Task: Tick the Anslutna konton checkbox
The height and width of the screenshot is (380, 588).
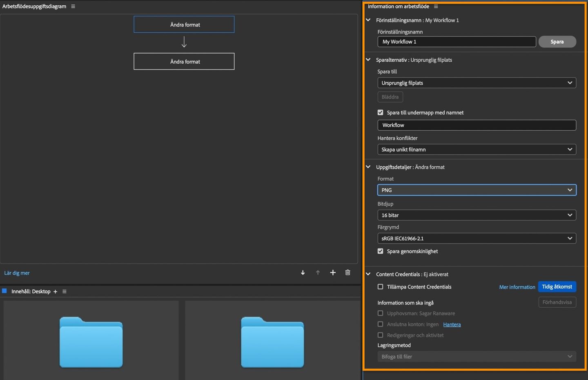Action: [x=380, y=324]
